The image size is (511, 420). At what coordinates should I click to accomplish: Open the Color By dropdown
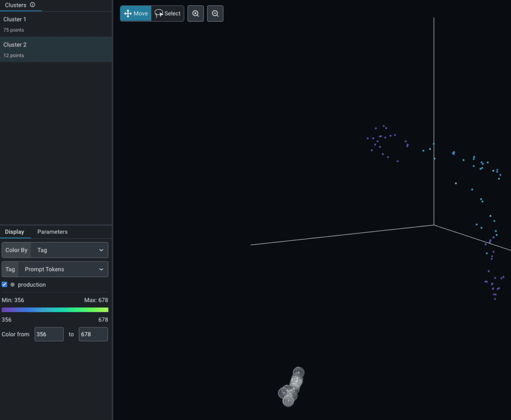69,250
